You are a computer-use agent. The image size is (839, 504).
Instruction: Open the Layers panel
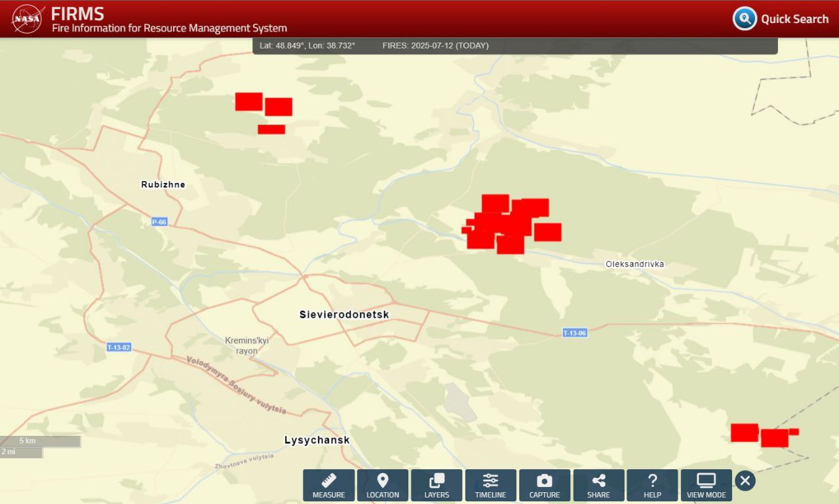[437, 485]
